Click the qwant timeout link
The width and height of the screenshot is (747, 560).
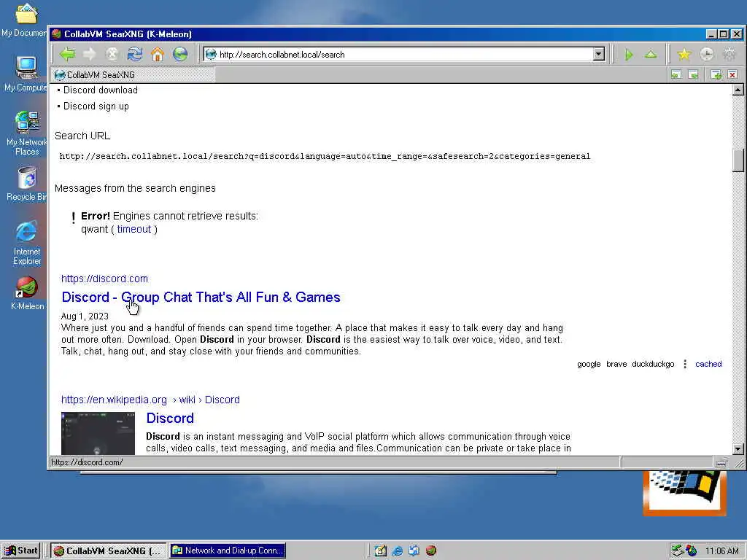pos(134,229)
